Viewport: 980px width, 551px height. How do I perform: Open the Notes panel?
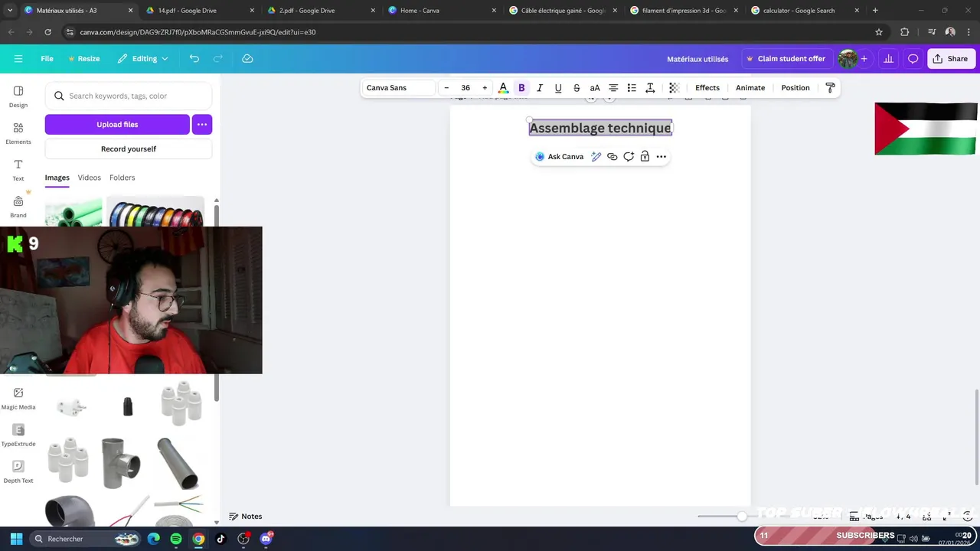[245, 517]
